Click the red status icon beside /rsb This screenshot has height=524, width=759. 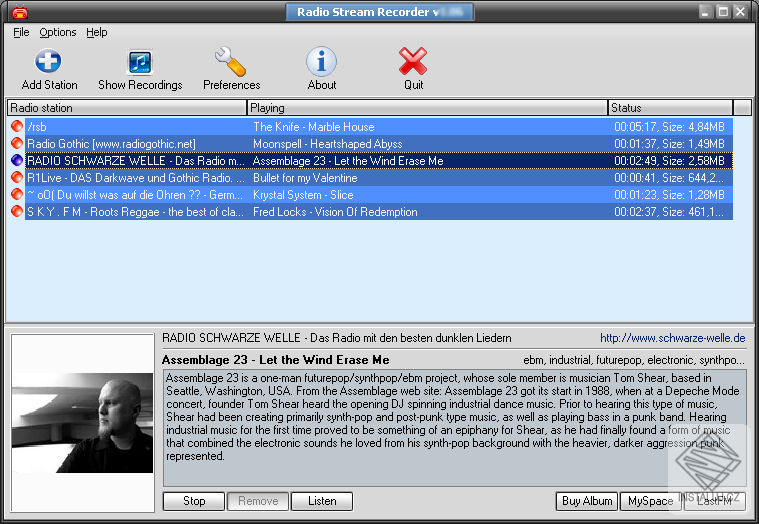coord(17,126)
